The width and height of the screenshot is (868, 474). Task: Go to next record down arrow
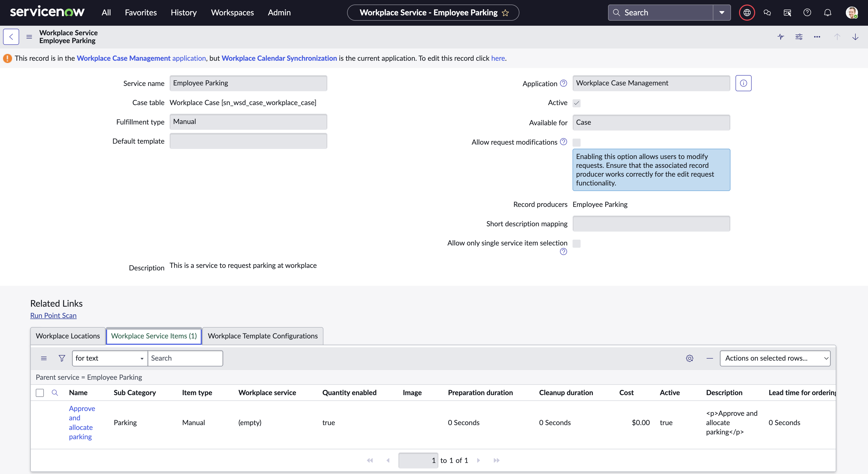coord(855,37)
